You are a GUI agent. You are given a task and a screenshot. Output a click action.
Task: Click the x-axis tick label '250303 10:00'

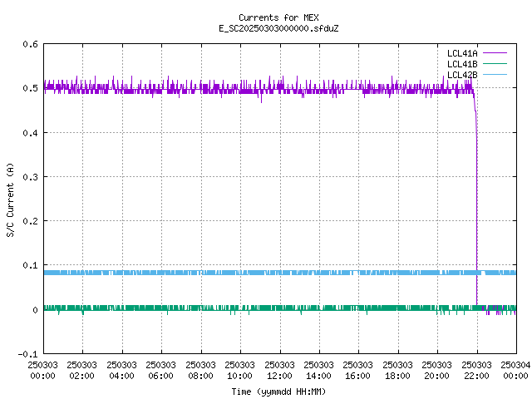[x=240, y=370]
